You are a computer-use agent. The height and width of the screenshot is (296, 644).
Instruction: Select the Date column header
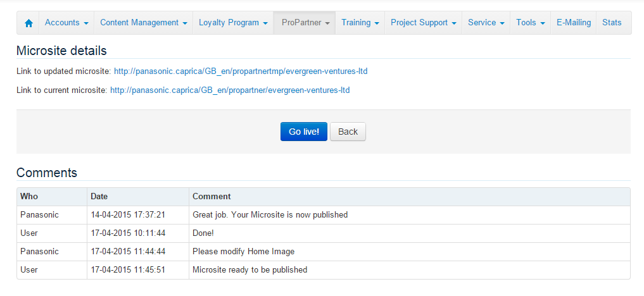click(x=138, y=196)
